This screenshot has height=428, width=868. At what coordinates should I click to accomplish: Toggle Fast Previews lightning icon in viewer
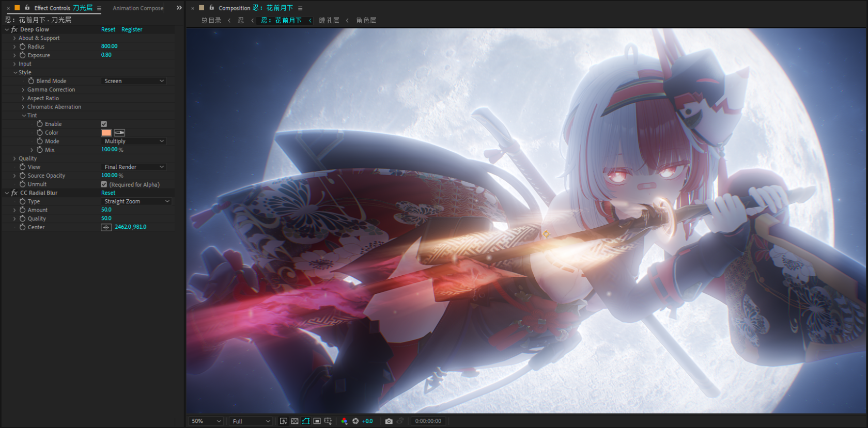(x=283, y=421)
